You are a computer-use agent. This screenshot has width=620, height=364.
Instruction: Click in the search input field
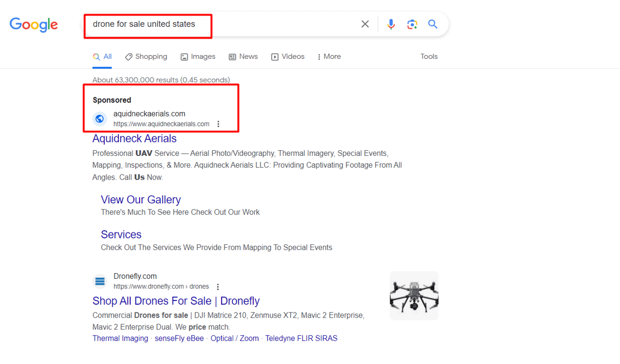point(222,24)
